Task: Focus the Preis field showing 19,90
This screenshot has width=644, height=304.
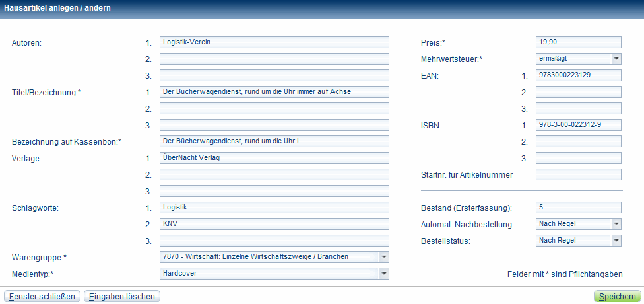Action: tap(578, 42)
